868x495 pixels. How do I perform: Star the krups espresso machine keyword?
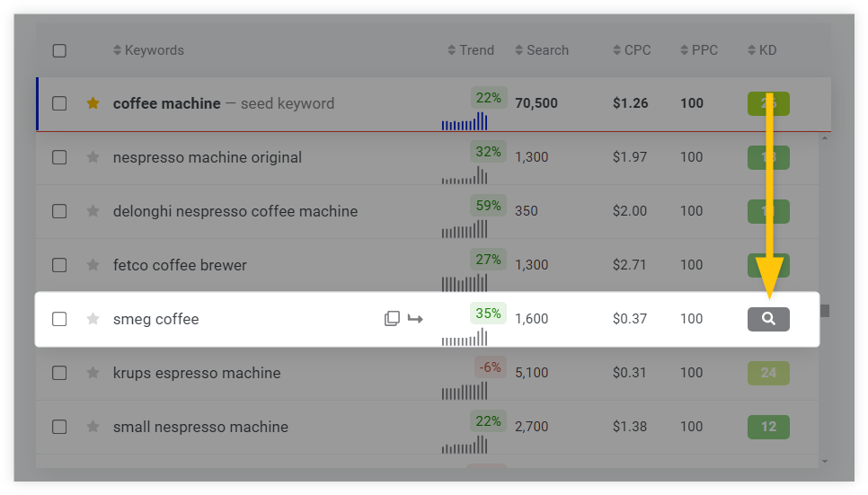(93, 373)
